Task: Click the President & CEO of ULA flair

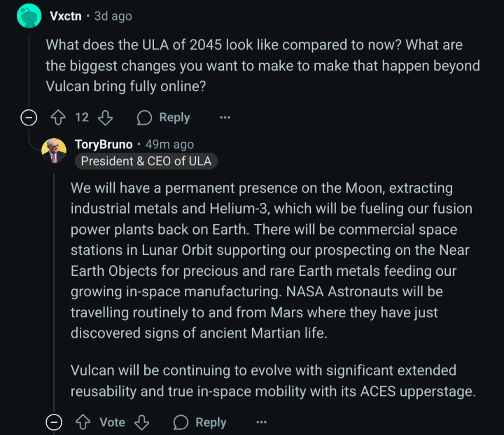Action: 146,161
